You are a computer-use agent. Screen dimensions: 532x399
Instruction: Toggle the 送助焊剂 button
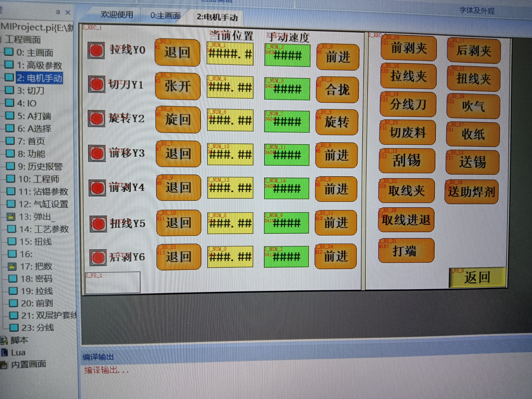click(x=471, y=192)
